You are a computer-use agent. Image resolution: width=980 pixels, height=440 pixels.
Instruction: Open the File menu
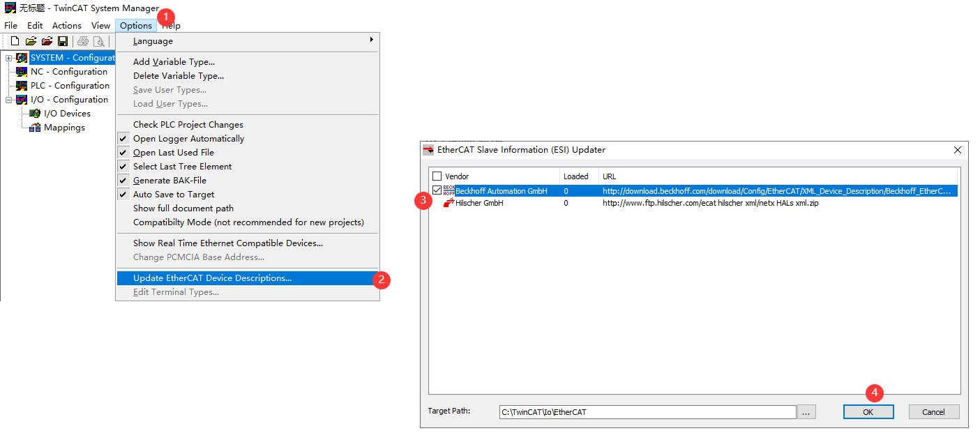click(11, 26)
